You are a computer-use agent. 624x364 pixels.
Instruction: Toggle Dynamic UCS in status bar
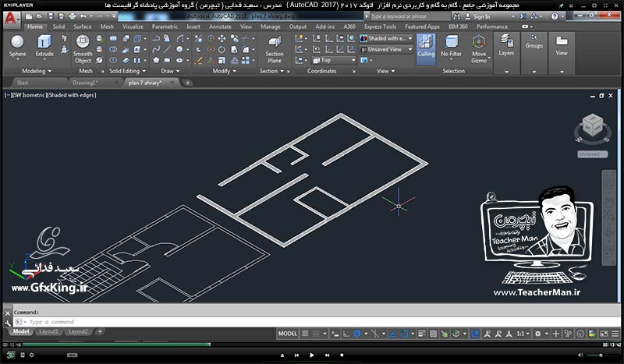coord(475,334)
